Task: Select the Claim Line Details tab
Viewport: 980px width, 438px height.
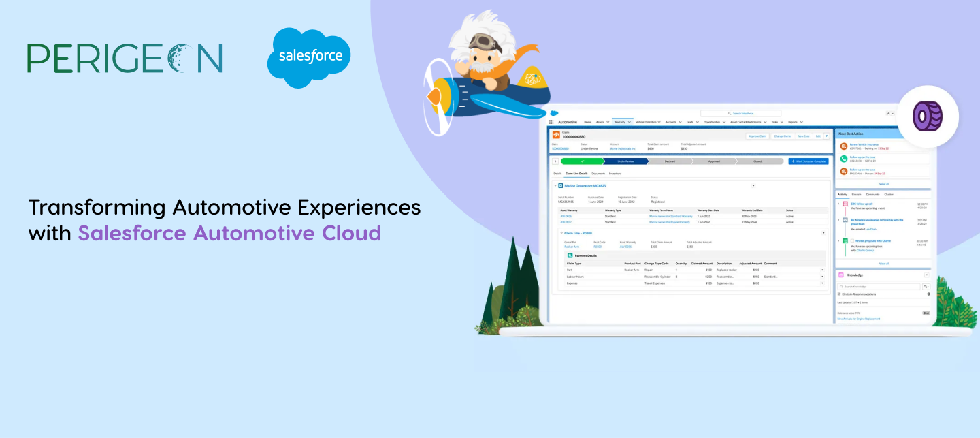Action: pos(576,174)
